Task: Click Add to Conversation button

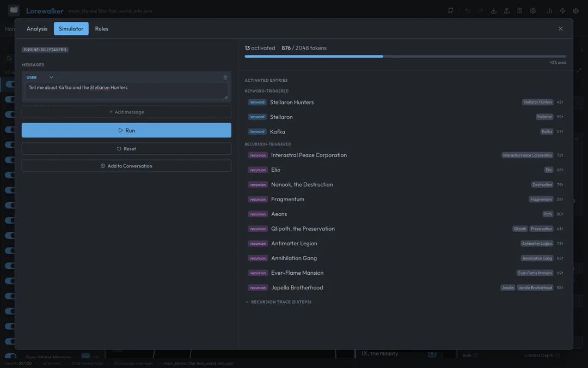Action: 126,166
